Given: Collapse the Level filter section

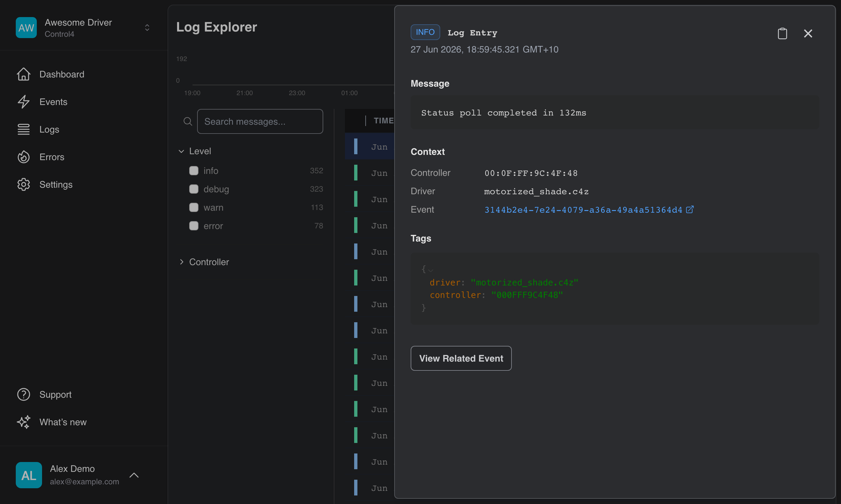Looking at the screenshot, I should click(195, 151).
